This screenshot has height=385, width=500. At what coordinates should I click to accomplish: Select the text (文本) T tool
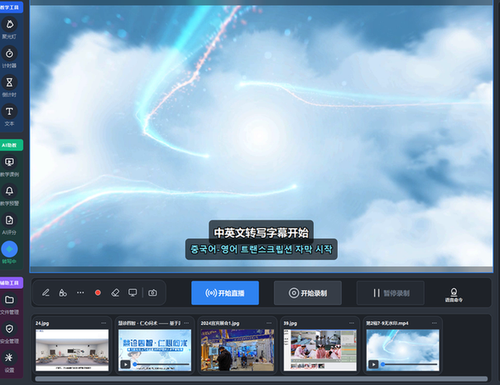click(x=9, y=111)
